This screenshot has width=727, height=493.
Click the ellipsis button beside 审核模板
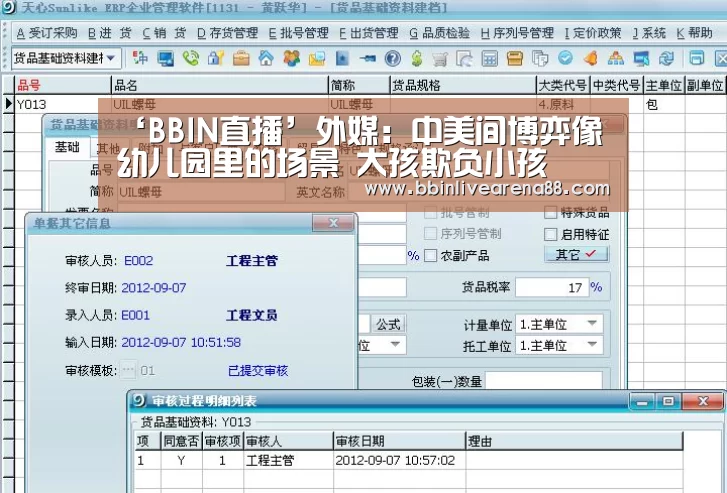pos(128,370)
